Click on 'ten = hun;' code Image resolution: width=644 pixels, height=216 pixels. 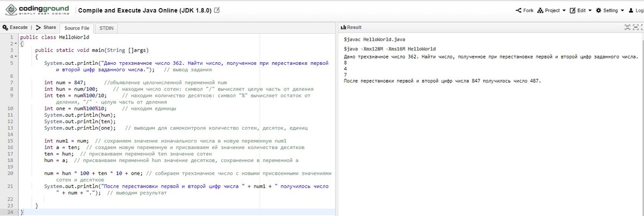point(59,154)
